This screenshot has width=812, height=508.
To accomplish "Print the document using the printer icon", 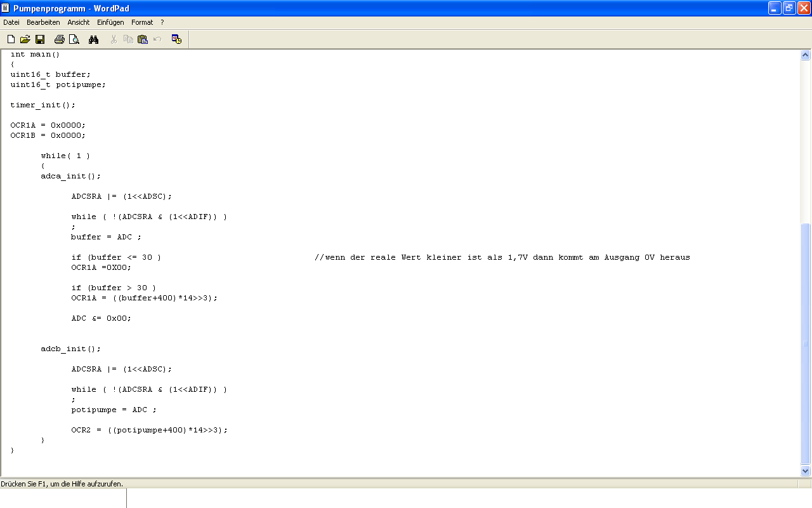I will (60, 39).
